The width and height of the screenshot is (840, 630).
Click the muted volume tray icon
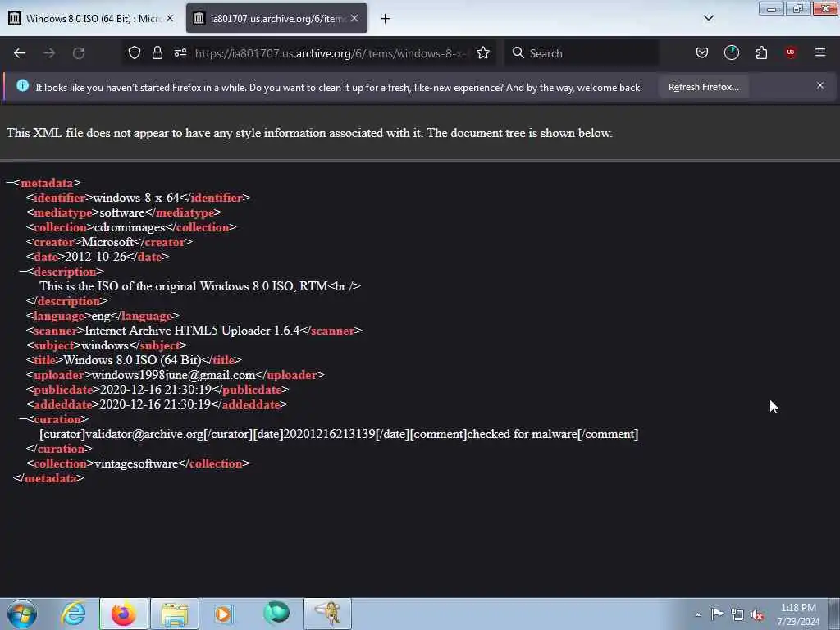(x=757, y=614)
